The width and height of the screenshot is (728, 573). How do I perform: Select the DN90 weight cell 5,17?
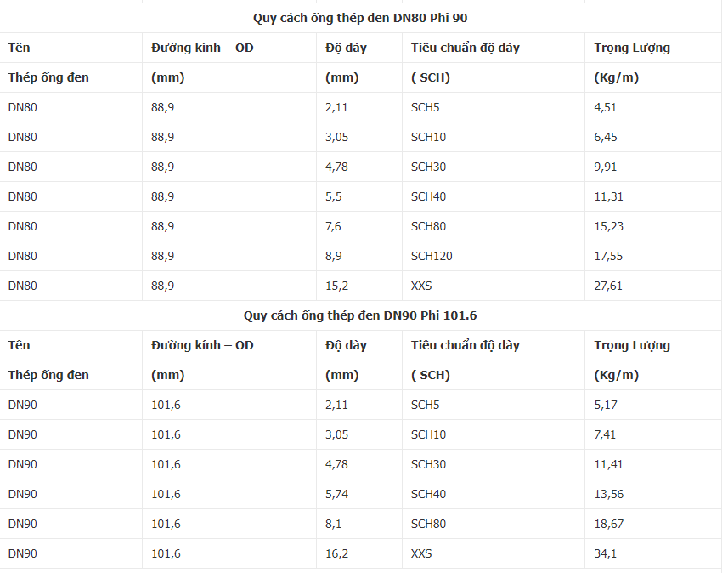(606, 405)
